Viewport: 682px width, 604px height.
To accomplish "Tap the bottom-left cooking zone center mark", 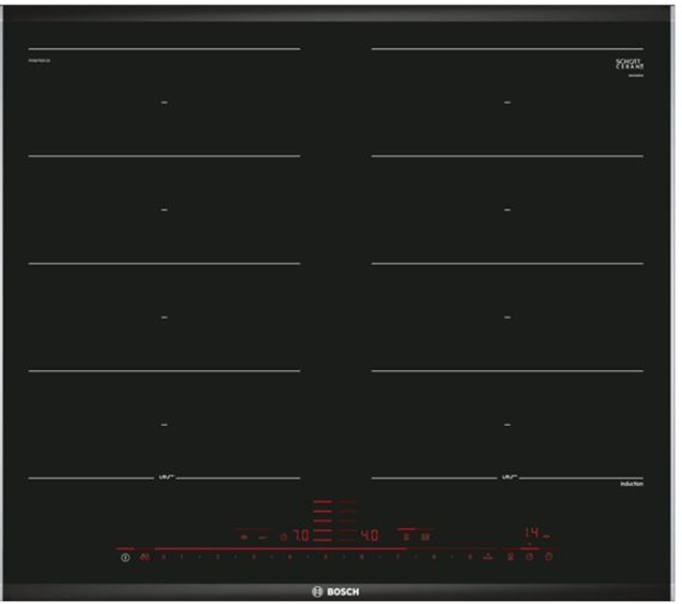I will pos(164,425).
